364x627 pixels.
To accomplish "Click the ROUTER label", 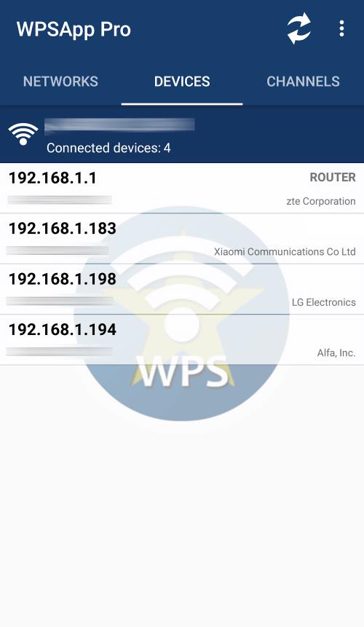I will 333,178.
